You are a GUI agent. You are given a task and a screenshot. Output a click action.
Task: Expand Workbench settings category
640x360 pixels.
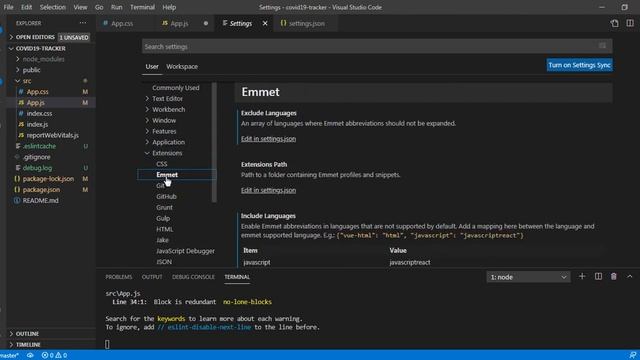pyautogui.click(x=168, y=109)
